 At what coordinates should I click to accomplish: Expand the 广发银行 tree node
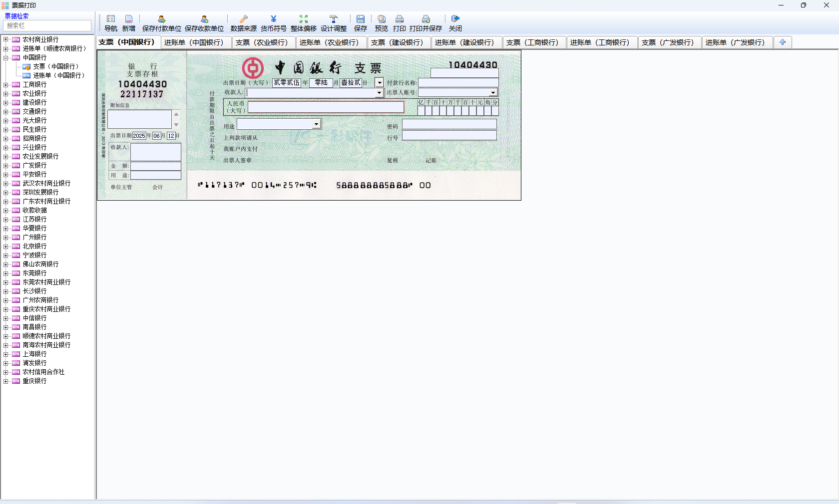coord(6,165)
